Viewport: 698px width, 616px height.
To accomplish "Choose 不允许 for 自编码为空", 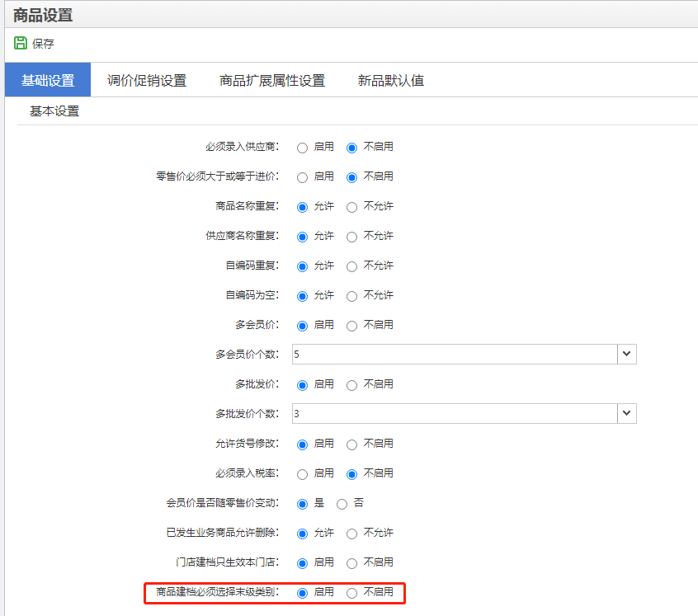I will [x=352, y=296].
